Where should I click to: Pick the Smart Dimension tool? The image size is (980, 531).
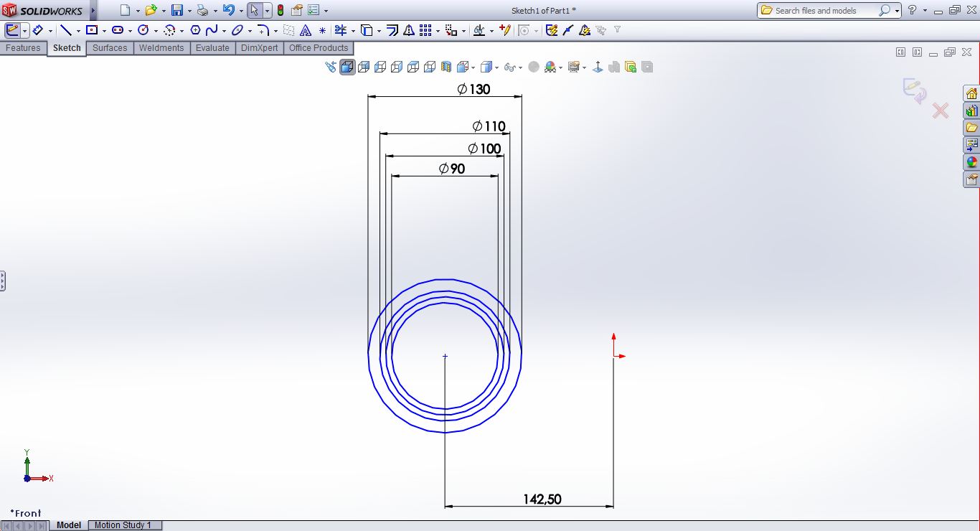pyautogui.click(x=37, y=30)
